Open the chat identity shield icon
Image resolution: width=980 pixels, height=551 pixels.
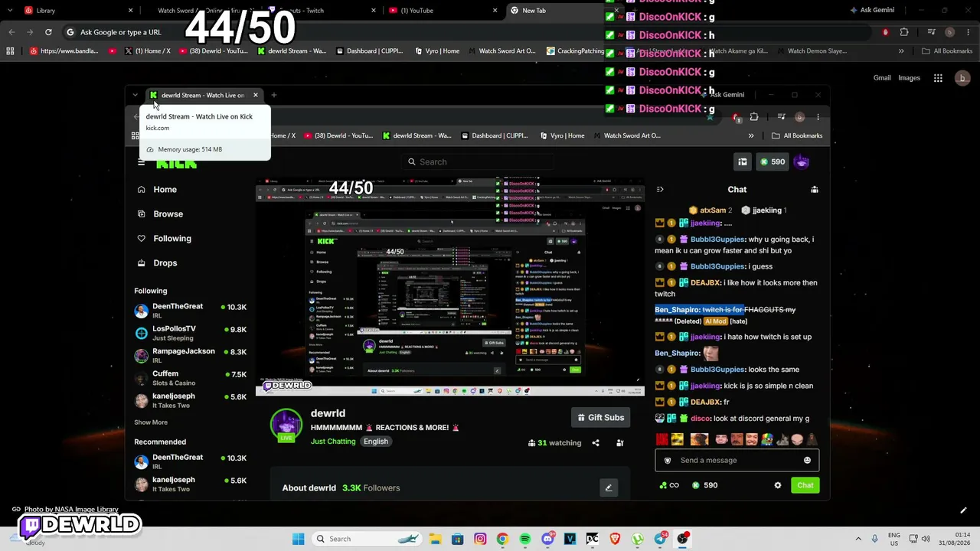point(668,461)
